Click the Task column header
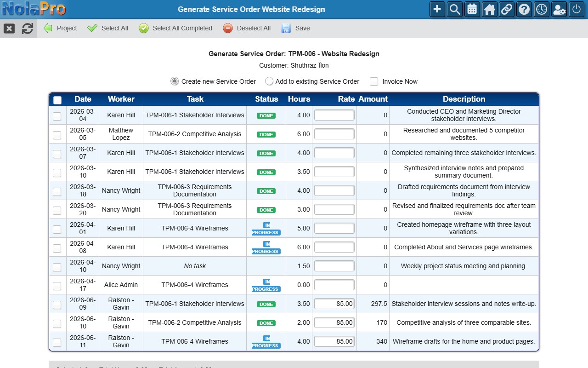The height and width of the screenshot is (368, 588). click(x=195, y=99)
